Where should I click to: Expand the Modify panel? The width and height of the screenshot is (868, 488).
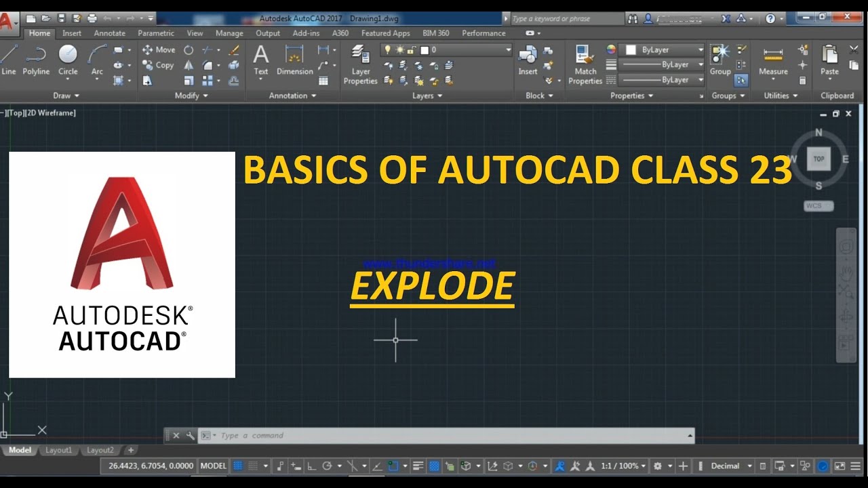(191, 96)
